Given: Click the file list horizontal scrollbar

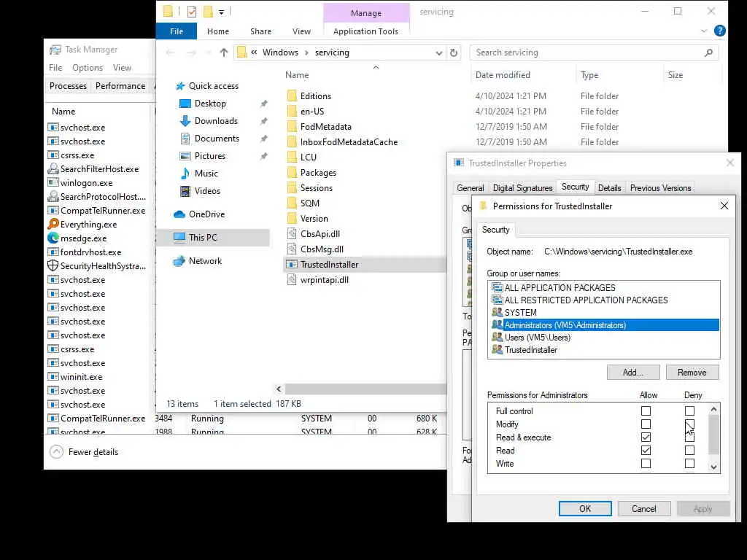Looking at the screenshot, I should (x=366, y=389).
